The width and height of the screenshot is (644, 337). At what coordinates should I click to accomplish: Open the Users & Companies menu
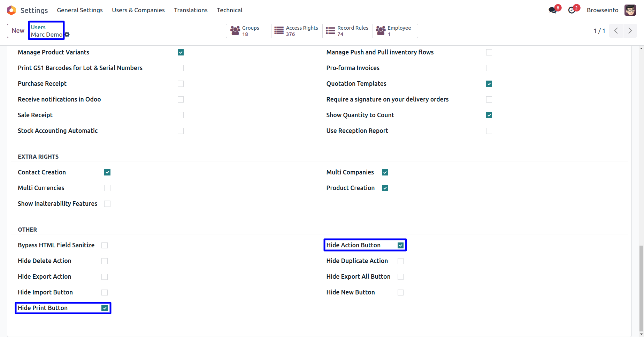(x=138, y=10)
